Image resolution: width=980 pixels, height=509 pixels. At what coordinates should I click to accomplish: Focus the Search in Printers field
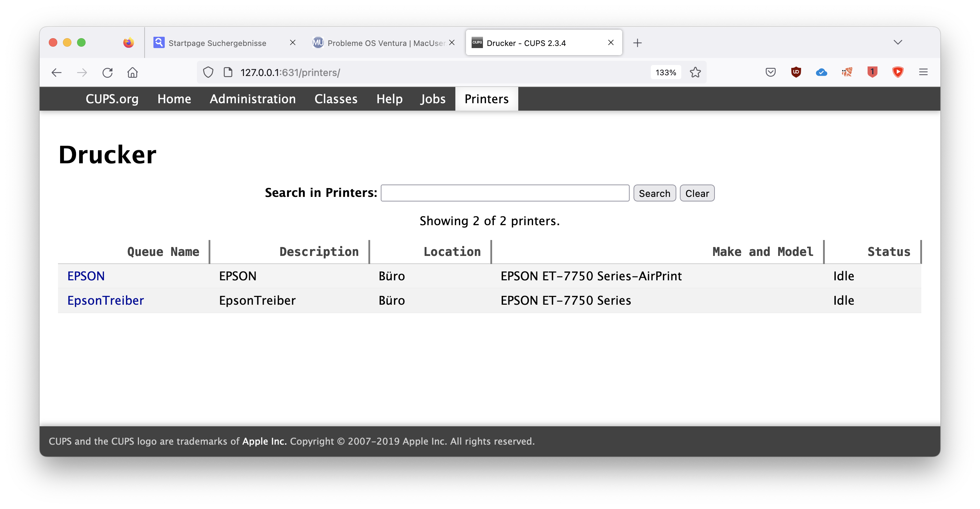click(x=505, y=193)
